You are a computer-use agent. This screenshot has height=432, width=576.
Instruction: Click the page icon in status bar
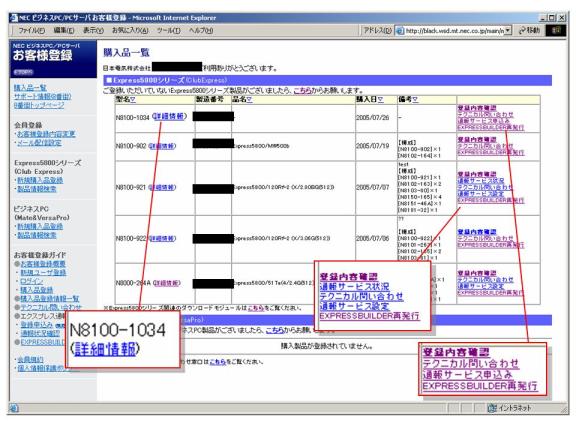(14, 408)
